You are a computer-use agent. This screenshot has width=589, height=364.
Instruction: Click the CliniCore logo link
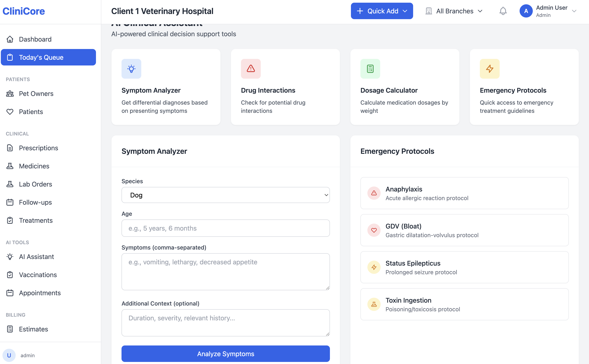(x=24, y=11)
